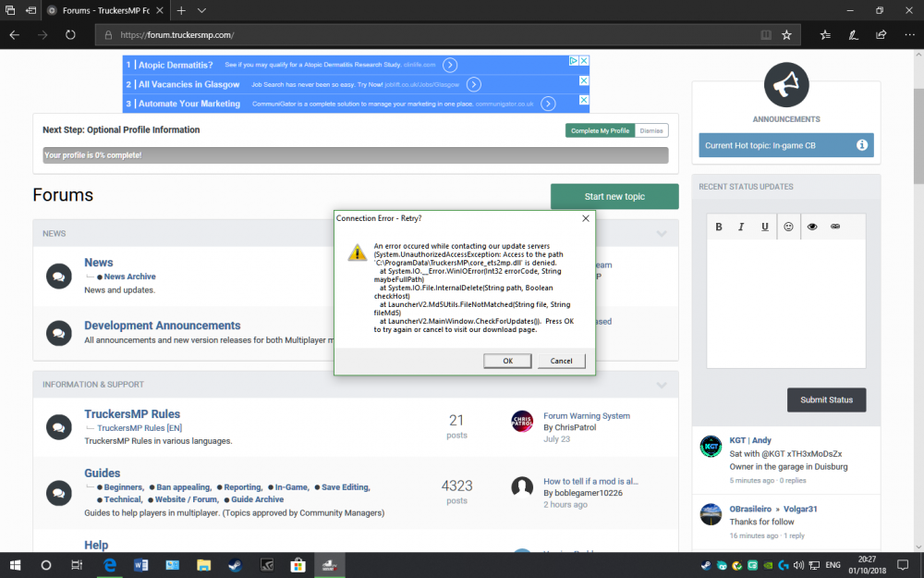Insert an emoji using the smiley icon

tap(788, 227)
